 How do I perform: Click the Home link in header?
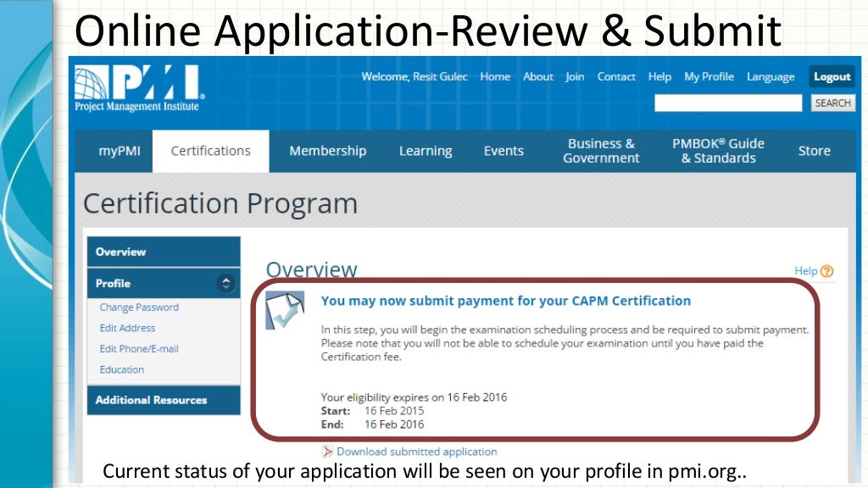click(495, 76)
